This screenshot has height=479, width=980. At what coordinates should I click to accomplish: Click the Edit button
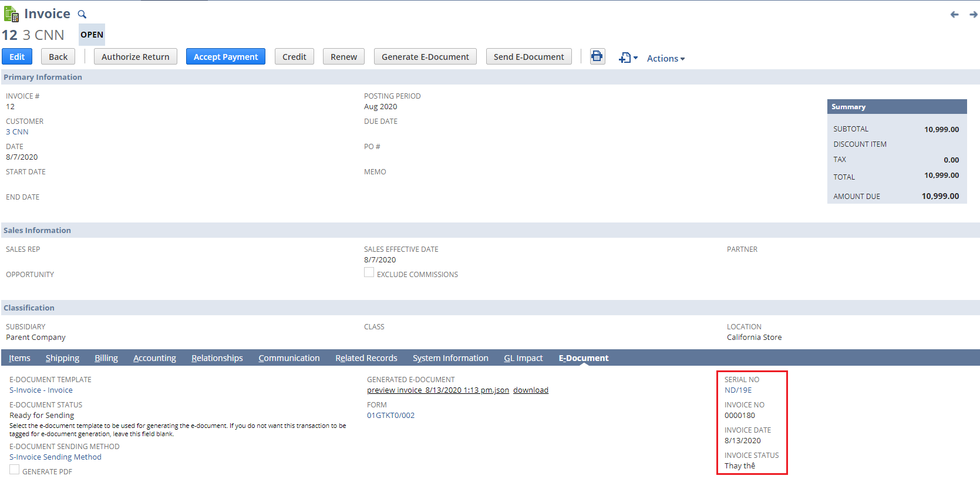point(17,57)
